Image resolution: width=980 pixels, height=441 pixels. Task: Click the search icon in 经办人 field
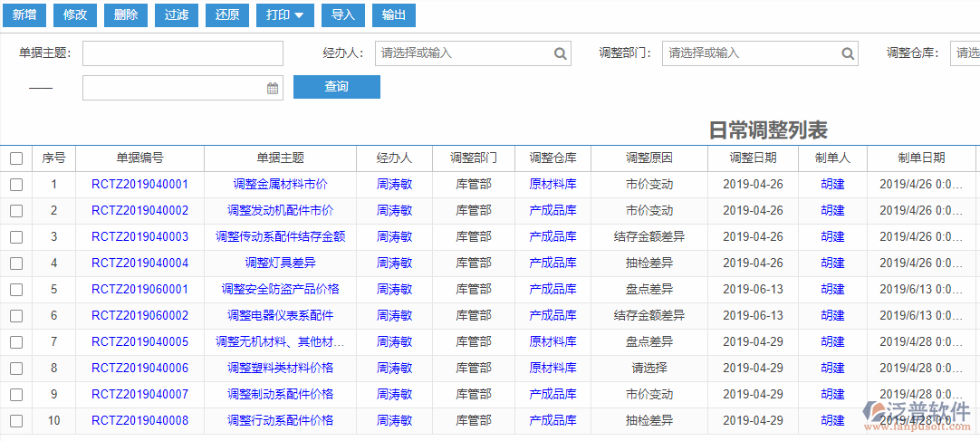[561, 53]
